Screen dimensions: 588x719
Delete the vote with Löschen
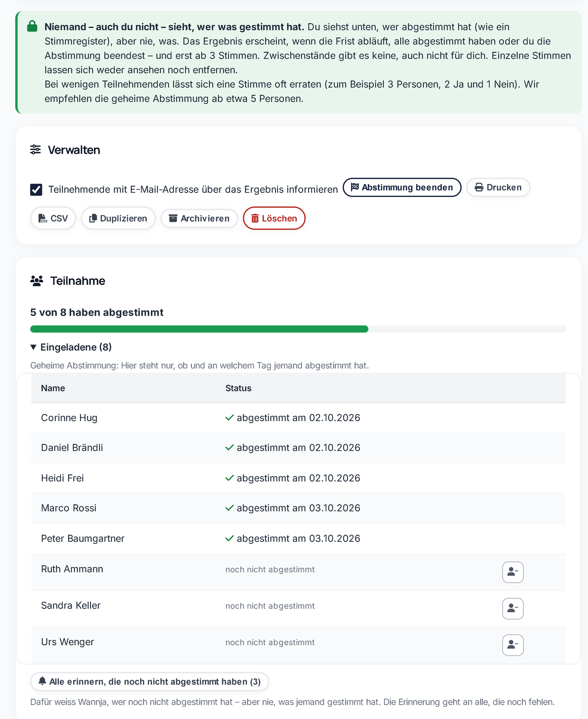[x=274, y=218]
